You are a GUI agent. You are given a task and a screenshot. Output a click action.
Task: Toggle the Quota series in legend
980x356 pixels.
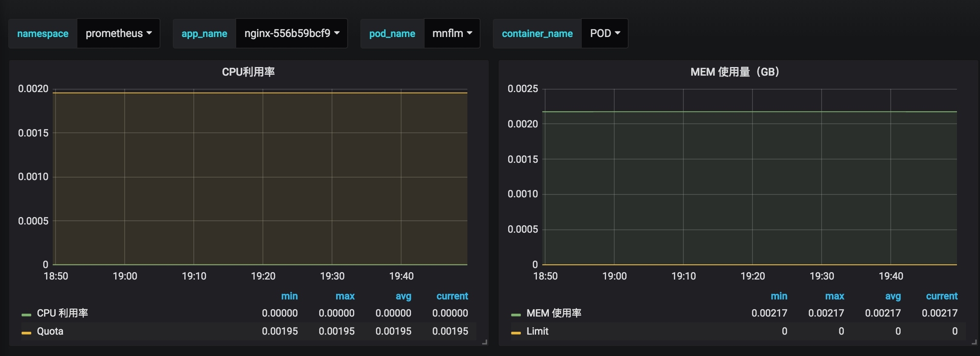coord(50,331)
